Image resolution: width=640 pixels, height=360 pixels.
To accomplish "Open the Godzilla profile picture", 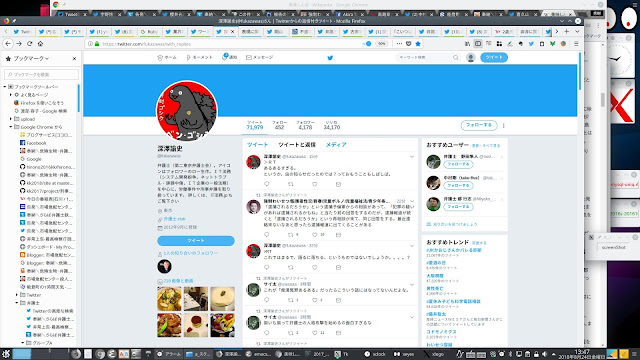I will (x=187, y=111).
